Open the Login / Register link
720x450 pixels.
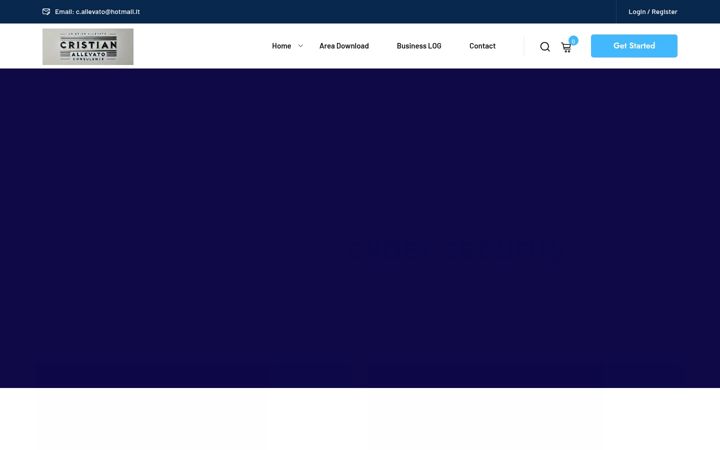652,11
